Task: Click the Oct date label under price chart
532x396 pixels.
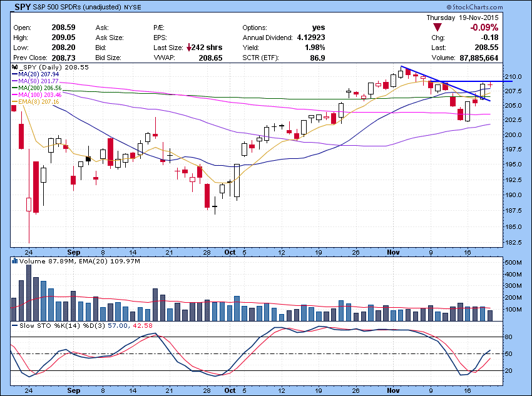Action: (x=230, y=252)
